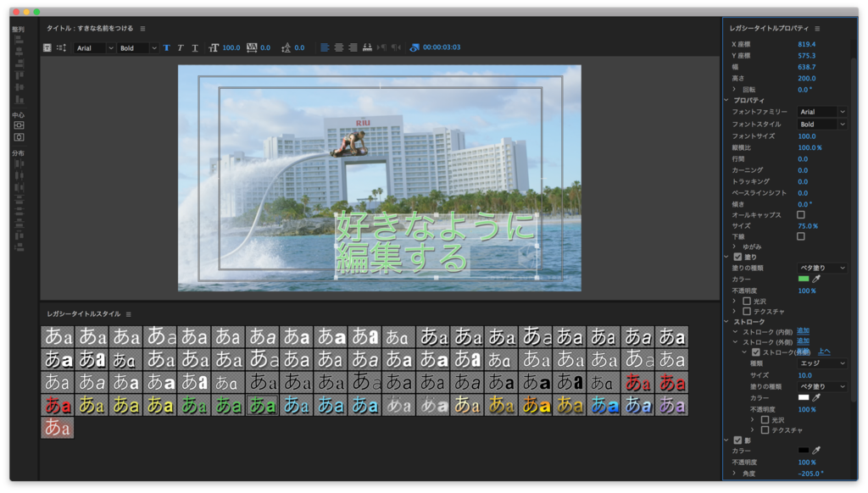Open tab stops icon
Screen dimensions: 868x493
[367, 47]
